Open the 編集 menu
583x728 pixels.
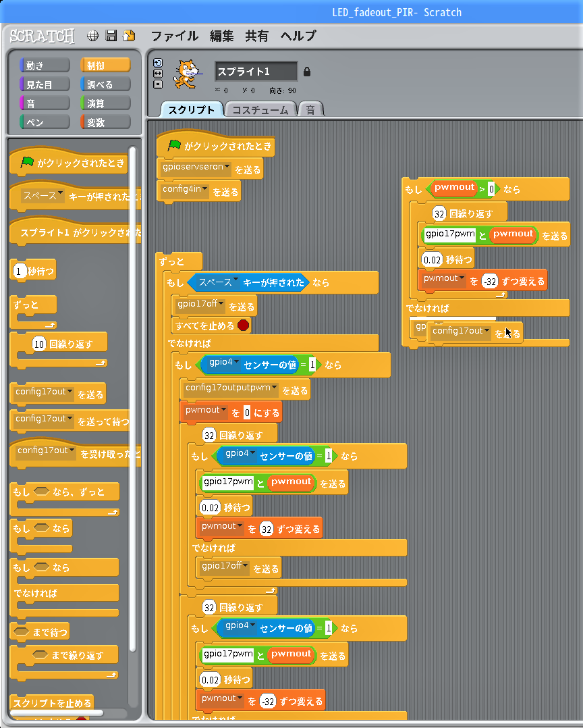(x=222, y=36)
